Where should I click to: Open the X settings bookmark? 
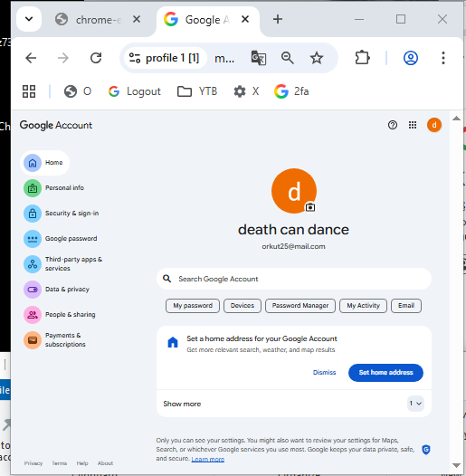(x=246, y=91)
